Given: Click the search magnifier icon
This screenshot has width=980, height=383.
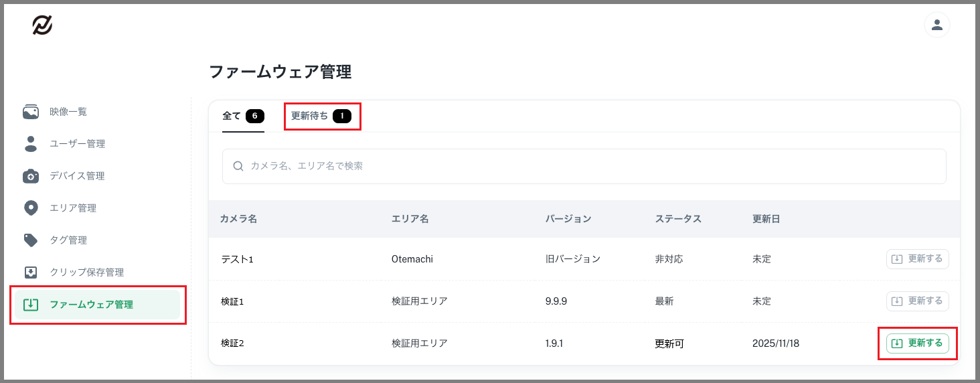Looking at the screenshot, I should point(238,166).
